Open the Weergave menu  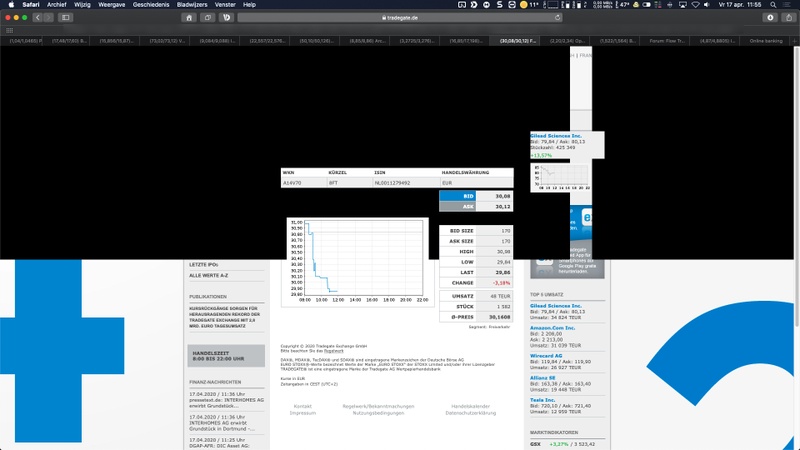click(x=112, y=5)
